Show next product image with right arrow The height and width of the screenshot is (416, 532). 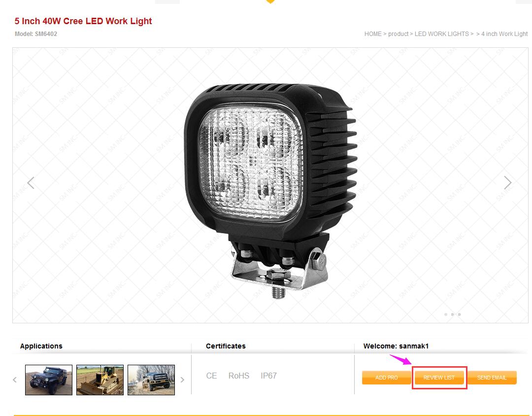point(507,183)
